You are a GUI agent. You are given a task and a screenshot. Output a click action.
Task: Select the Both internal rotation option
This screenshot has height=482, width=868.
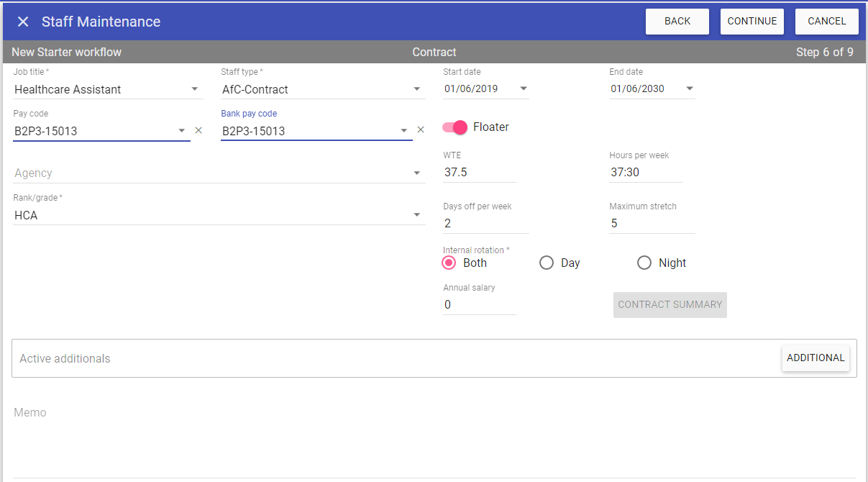pyautogui.click(x=449, y=263)
